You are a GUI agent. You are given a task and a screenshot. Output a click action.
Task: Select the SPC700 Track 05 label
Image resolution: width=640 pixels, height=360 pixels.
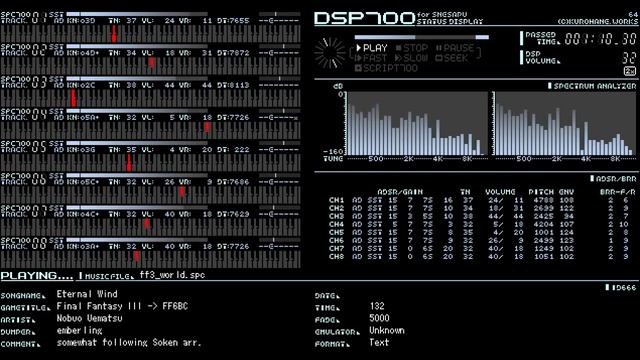(x=24, y=146)
